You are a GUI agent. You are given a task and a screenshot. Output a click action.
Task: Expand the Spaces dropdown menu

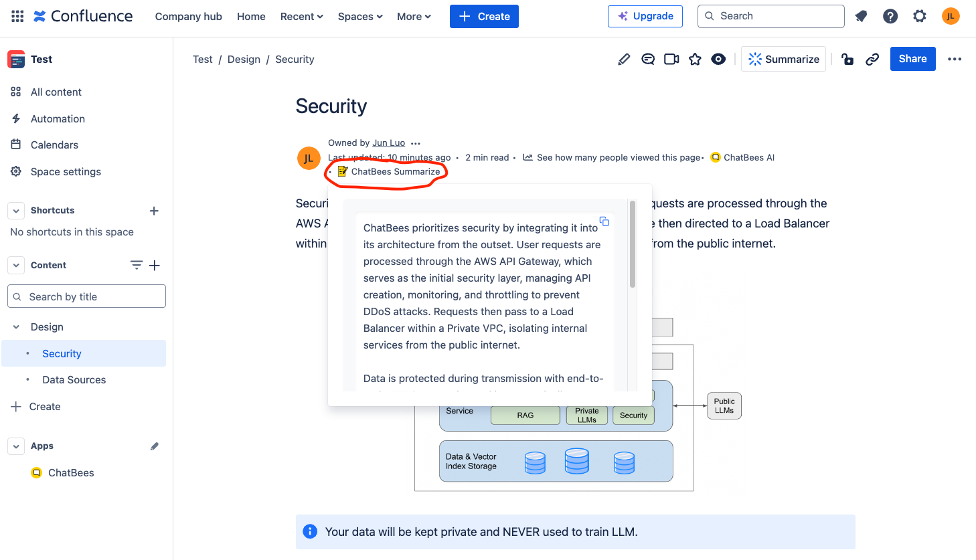pos(360,16)
